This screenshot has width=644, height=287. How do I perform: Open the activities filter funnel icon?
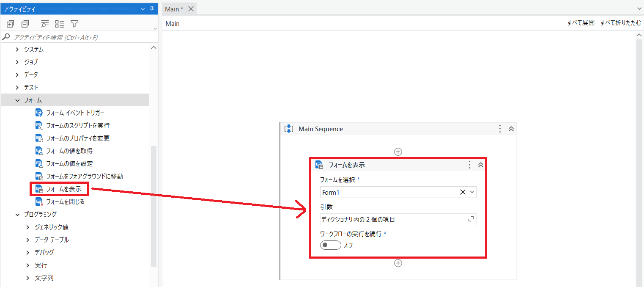tap(74, 24)
